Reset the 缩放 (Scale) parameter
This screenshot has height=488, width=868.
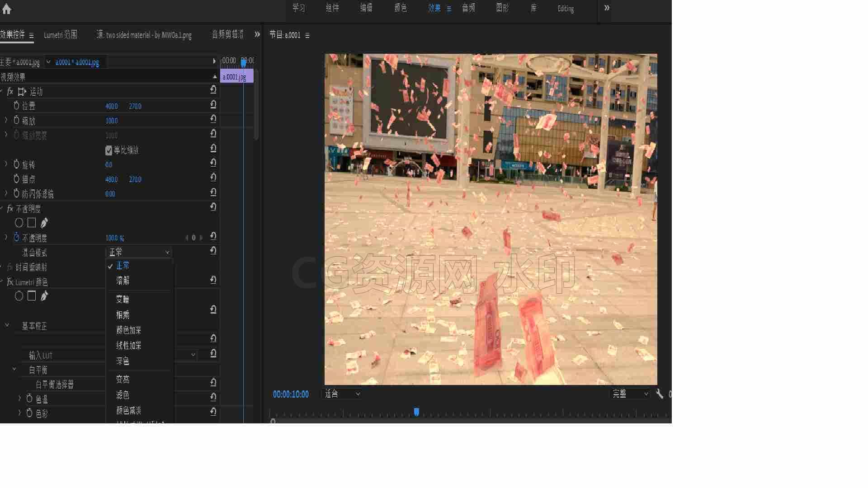[x=213, y=119]
